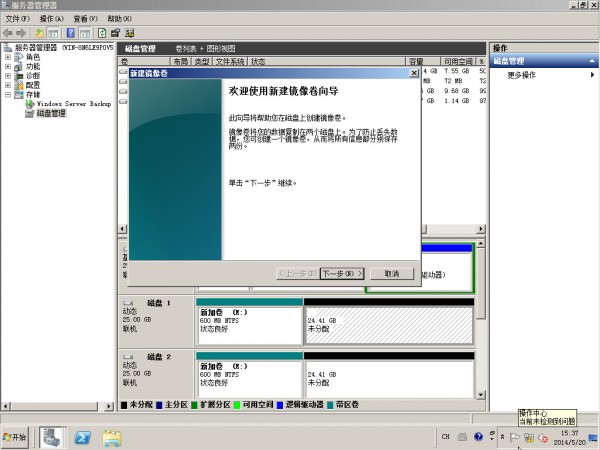
Task: Click 下一步(N) button in the wizard
Action: coord(341,273)
